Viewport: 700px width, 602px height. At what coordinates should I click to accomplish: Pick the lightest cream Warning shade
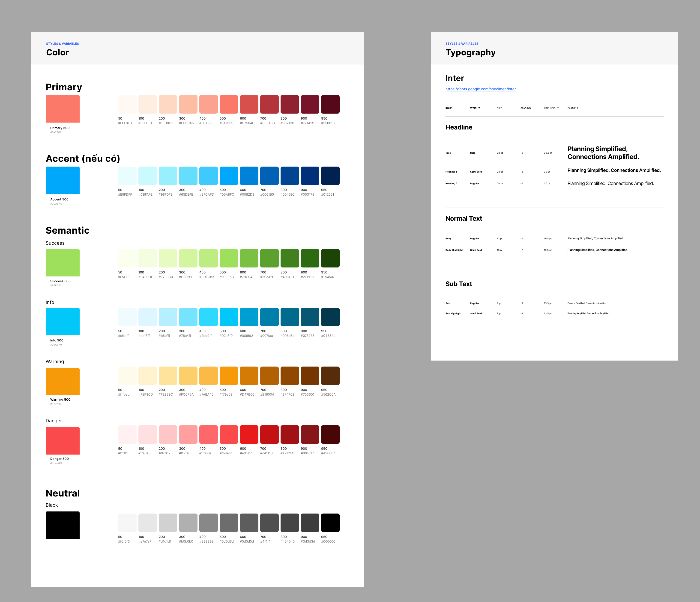[x=127, y=376]
